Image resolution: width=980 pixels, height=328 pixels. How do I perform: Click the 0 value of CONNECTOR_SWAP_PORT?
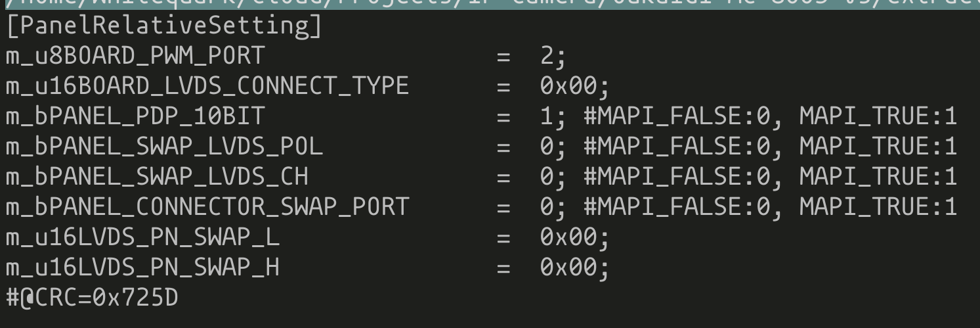point(547,207)
